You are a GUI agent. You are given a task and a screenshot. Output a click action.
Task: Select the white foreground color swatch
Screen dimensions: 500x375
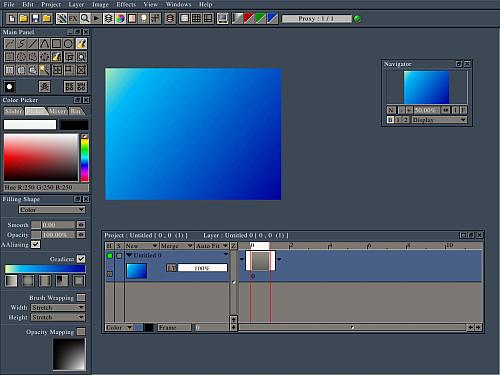[30, 125]
